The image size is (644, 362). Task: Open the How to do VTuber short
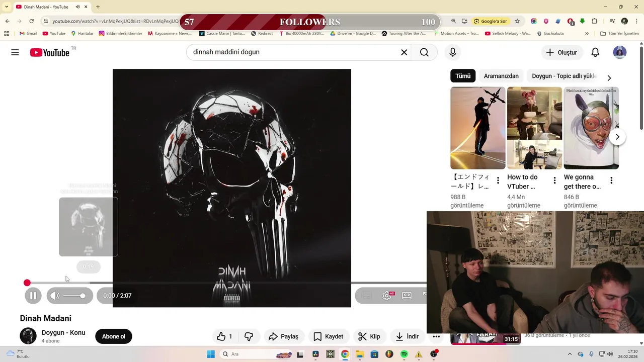pos(534,128)
